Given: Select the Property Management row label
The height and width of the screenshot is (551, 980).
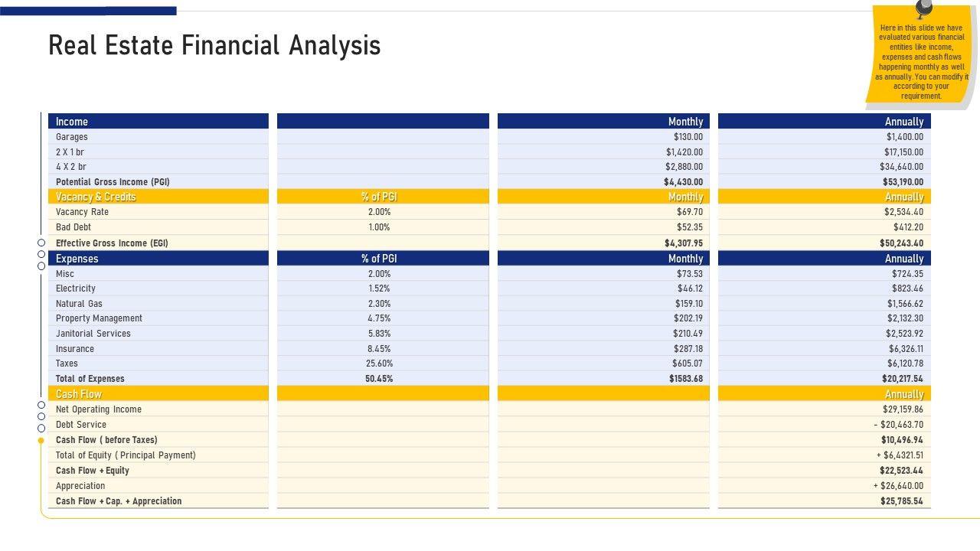Looking at the screenshot, I should [x=99, y=318].
